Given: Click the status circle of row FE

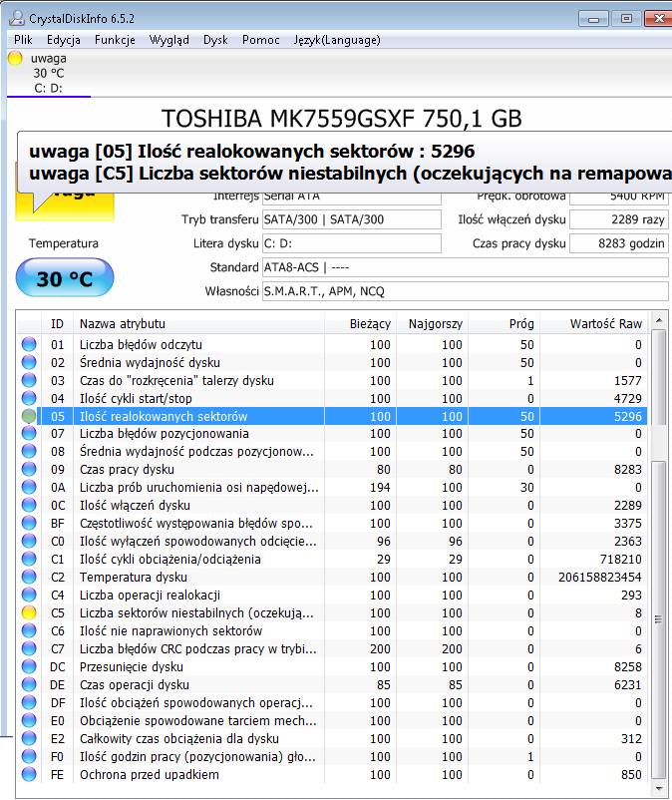Looking at the screenshot, I should [29, 774].
